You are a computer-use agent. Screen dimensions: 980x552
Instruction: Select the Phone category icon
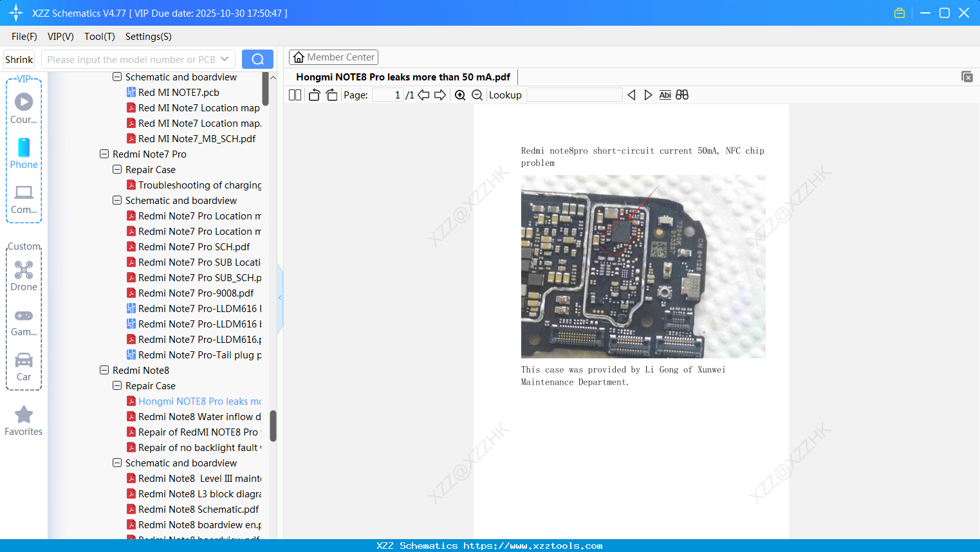[24, 153]
